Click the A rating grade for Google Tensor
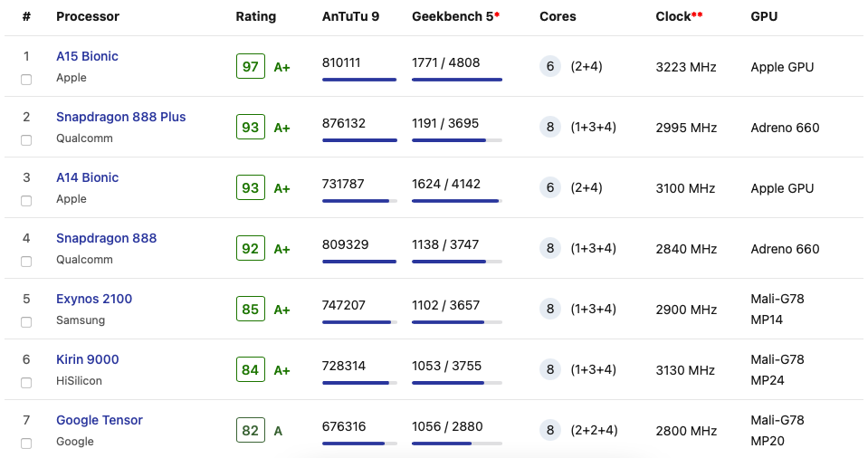868x458 pixels. coord(278,431)
